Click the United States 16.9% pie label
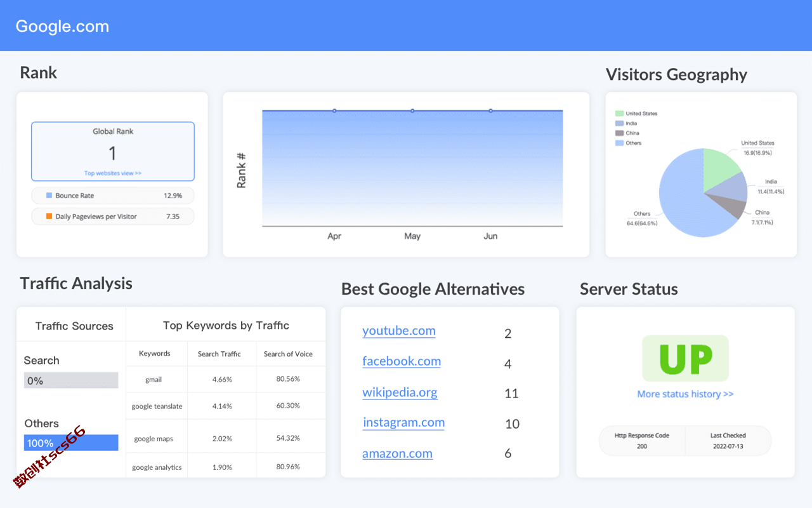The image size is (812, 508). (x=757, y=148)
